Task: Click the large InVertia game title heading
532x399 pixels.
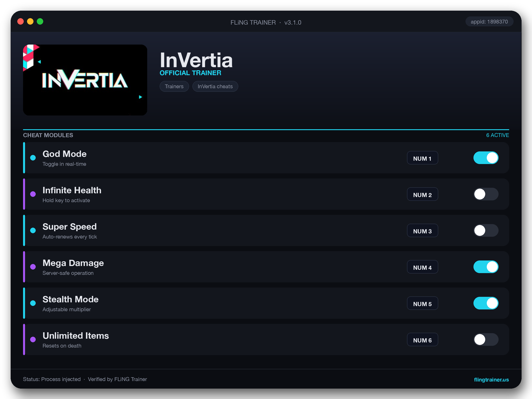Action: [x=196, y=60]
